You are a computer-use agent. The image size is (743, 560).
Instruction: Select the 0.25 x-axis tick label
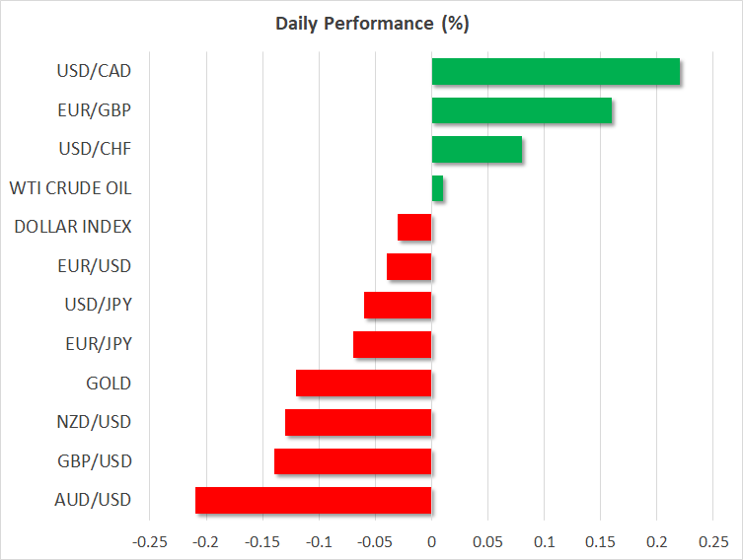click(x=713, y=541)
